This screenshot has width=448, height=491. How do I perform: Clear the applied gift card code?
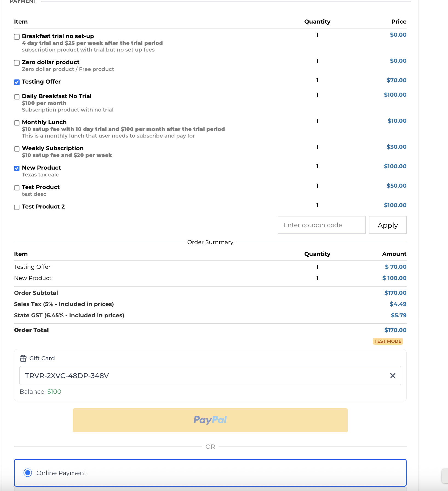click(x=393, y=376)
